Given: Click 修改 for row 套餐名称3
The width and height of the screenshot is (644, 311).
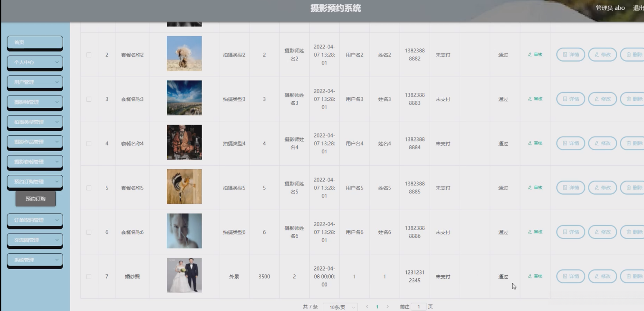Looking at the screenshot, I should [603, 99].
